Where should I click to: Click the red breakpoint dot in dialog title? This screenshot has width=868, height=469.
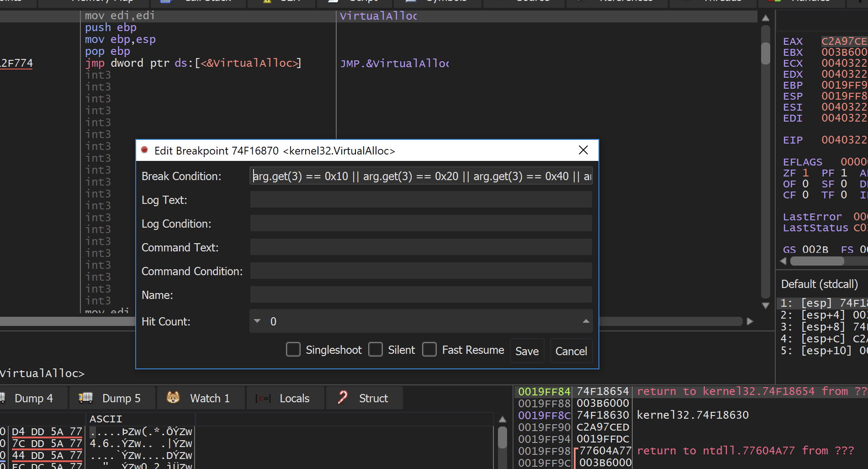click(x=144, y=150)
